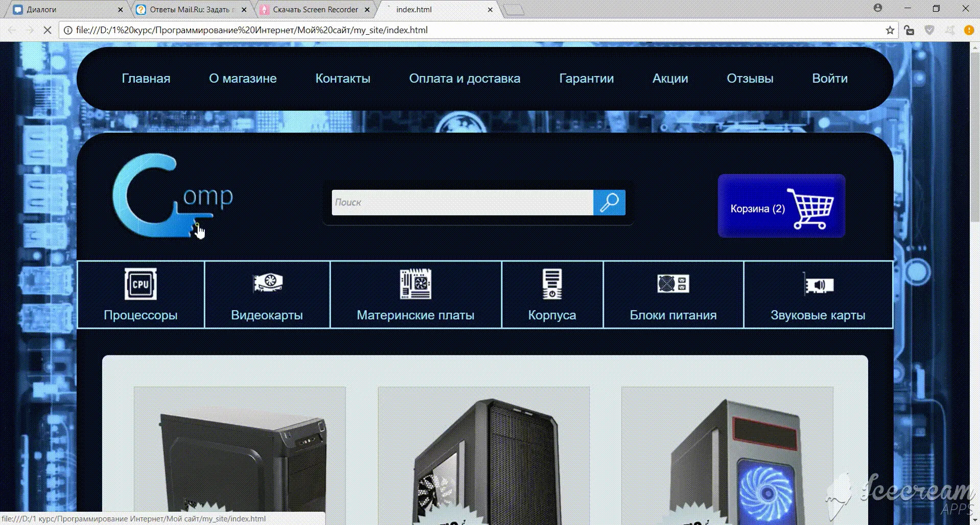The width and height of the screenshot is (980, 525).
Task: Click the power supply category icon
Action: pyautogui.click(x=673, y=283)
